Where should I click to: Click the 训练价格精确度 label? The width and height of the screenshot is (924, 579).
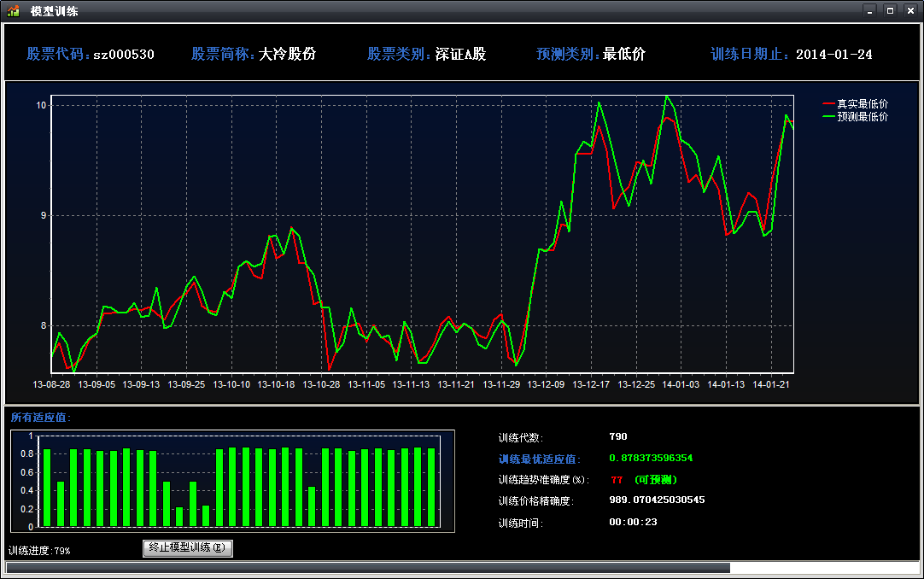coord(535,501)
